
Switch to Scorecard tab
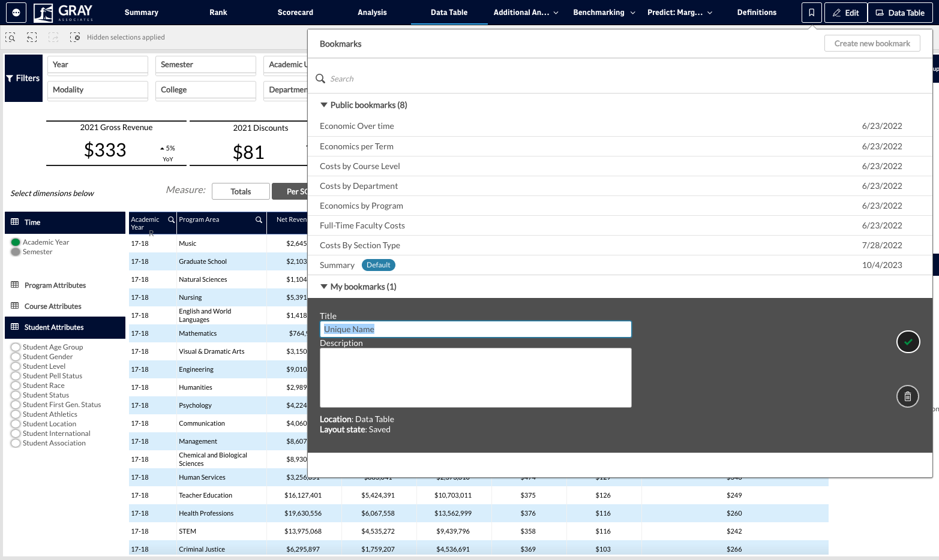tap(295, 13)
